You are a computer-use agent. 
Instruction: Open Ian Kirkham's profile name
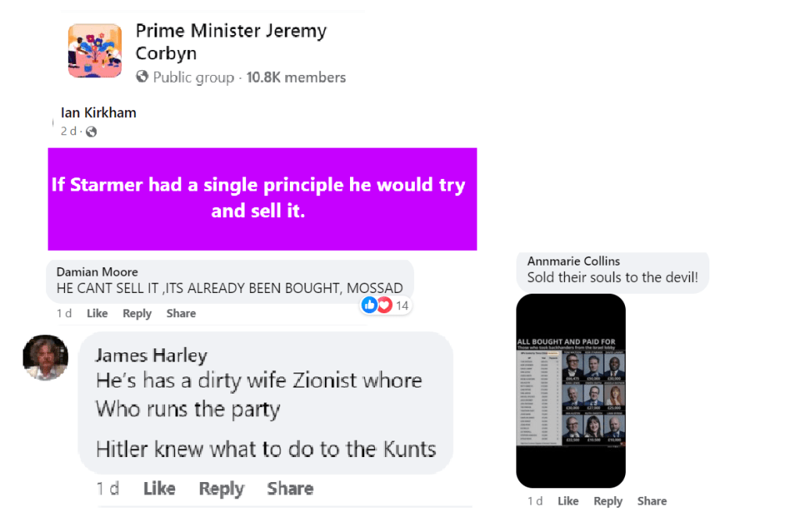98,112
